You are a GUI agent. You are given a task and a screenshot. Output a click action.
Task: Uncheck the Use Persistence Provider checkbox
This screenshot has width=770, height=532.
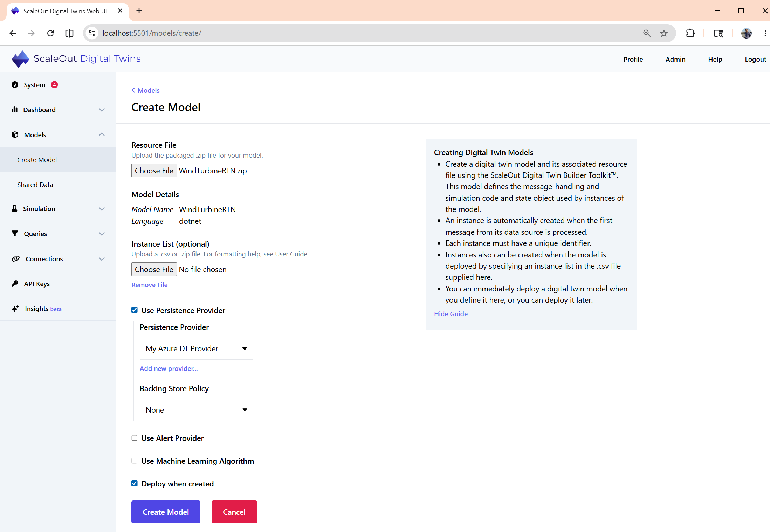(x=135, y=310)
